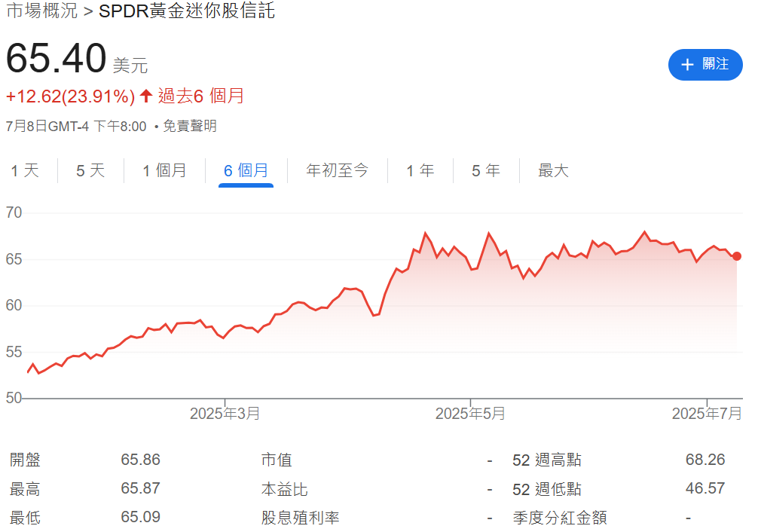Click the 過去6 個月 label
Viewport: 758px width, 532px height.
coord(200,96)
